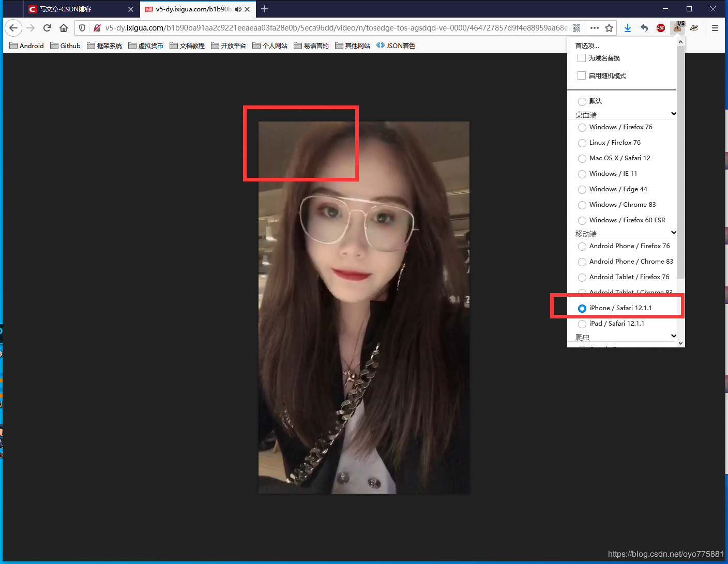This screenshot has width=728, height=564.
Task: Reload the current page
Action: tap(47, 28)
